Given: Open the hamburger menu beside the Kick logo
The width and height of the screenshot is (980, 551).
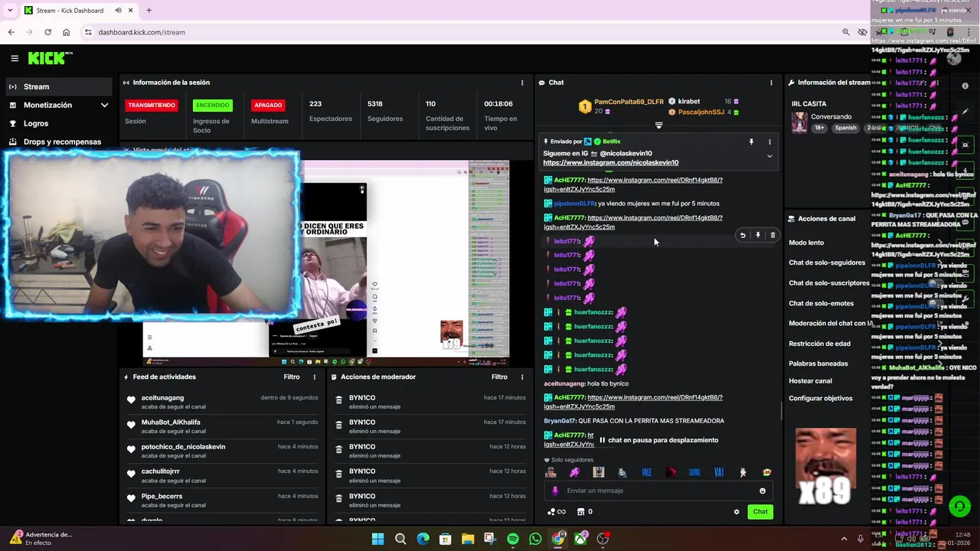Looking at the screenshot, I should point(15,58).
